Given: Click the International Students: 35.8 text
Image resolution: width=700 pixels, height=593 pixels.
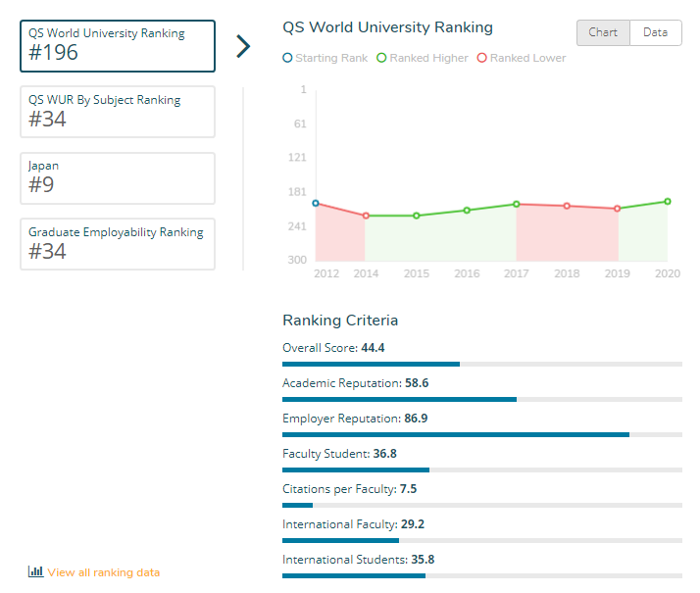Looking at the screenshot, I should coord(359,559).
